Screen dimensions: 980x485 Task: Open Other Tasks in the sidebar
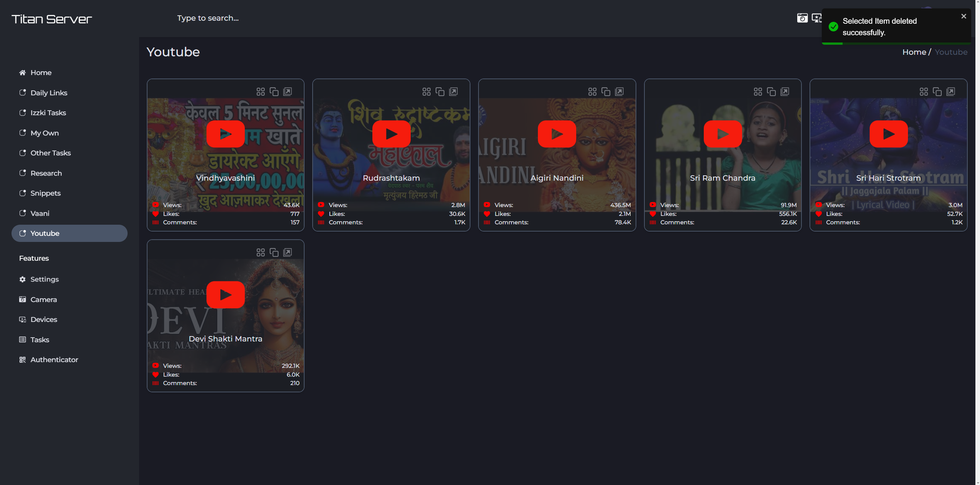[x=69, y=153]
